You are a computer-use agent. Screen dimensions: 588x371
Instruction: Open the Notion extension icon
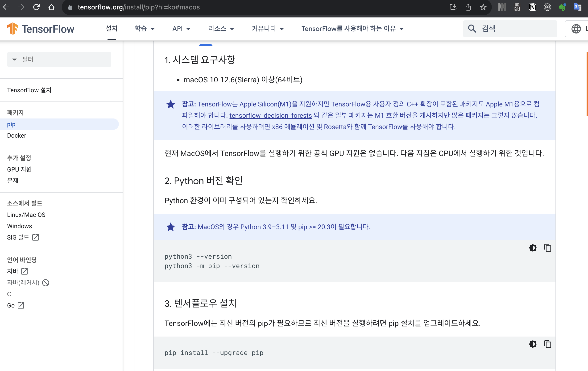tap(532, 7)
